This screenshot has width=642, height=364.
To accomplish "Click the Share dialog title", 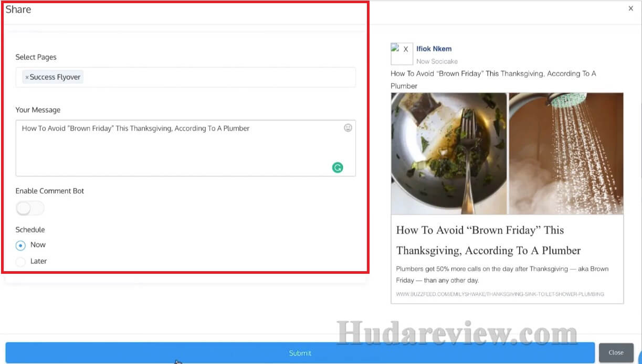I will coord(18,9).
